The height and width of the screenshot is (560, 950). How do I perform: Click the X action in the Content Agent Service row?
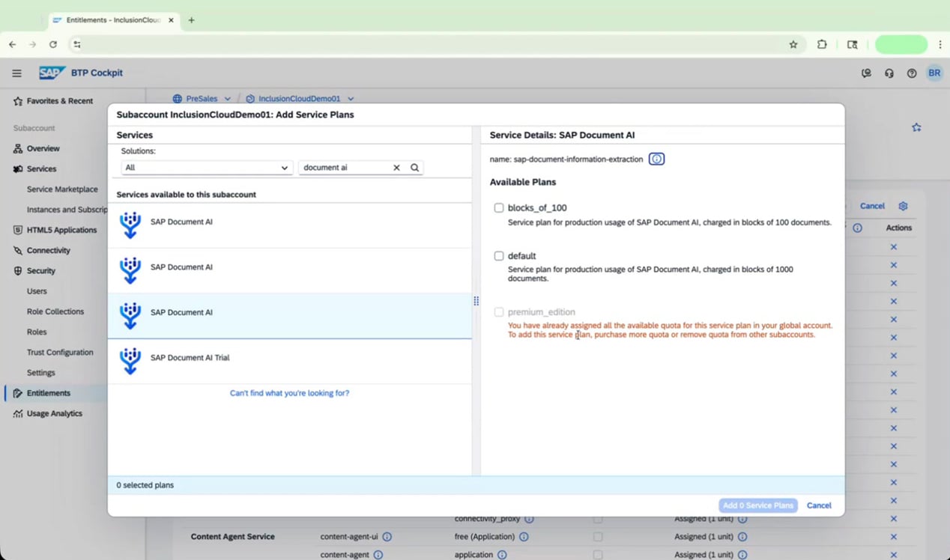pos(893,537)
